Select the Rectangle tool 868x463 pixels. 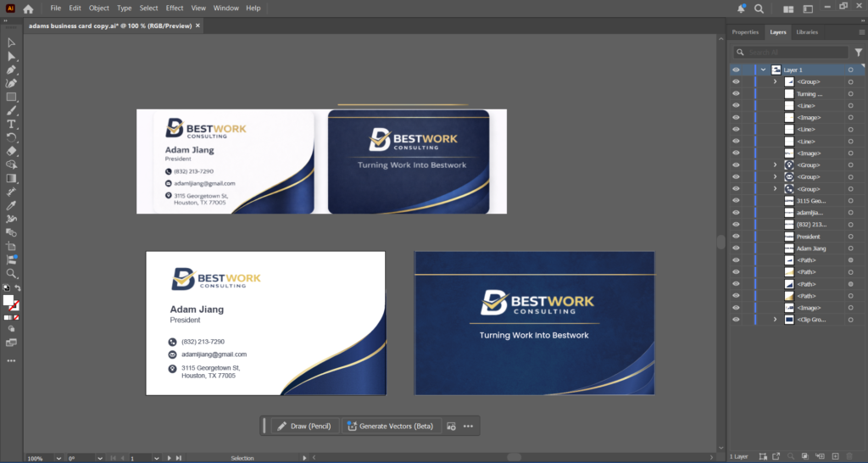click(x=11, y=97)
